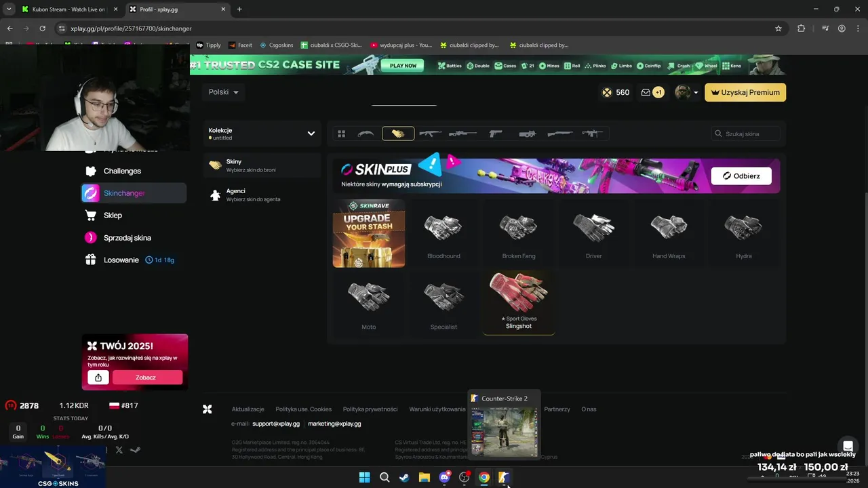Bookmark this page with star icon
868x488 pixels.
[x=778, y=28]
